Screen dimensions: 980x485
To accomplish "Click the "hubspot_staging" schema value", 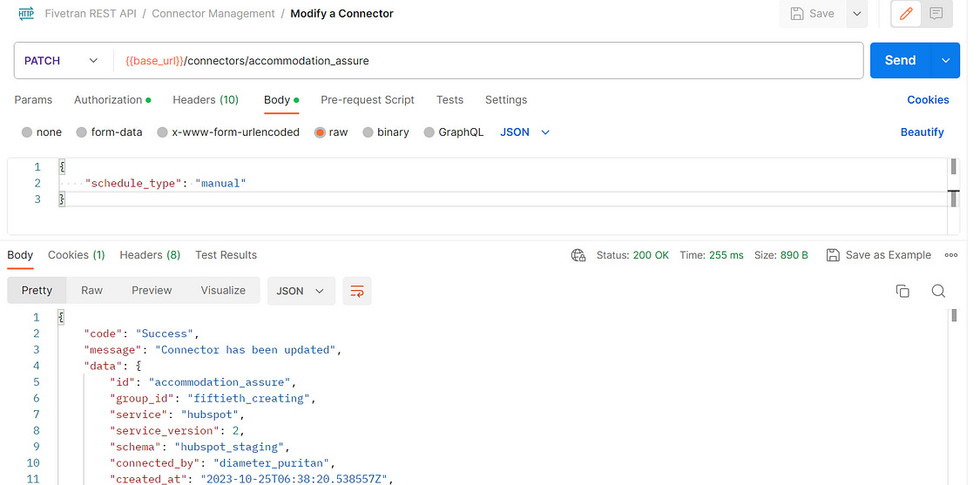I will tap(230, 447).
